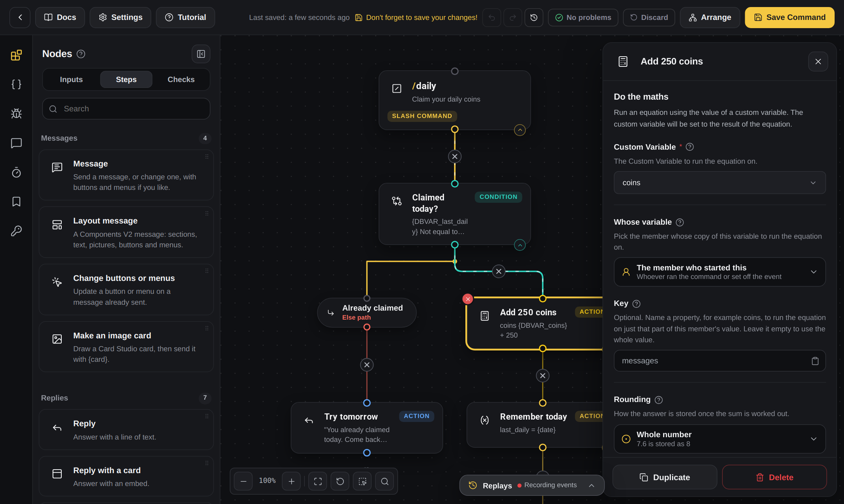The width and height of the screenshot is (844, 504).
Task: Open the Whose variable member dropdown
Action: point(719,272)
